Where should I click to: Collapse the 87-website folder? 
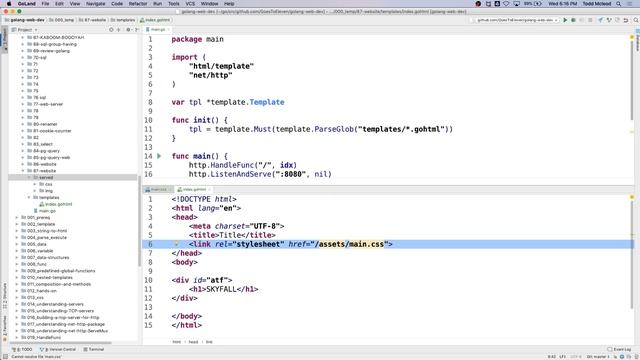pyautogui.click(x=23, y=171)
